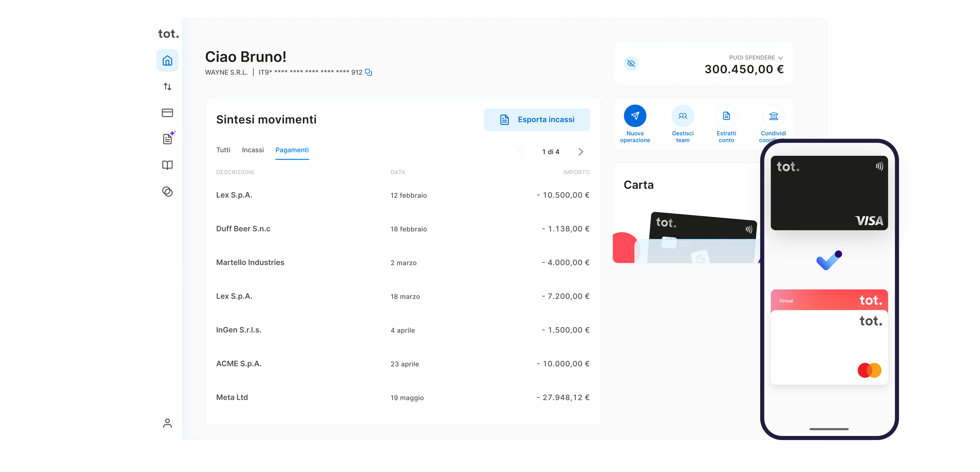
Task: Open cards section in sidebar
Action: pos(167,113)
